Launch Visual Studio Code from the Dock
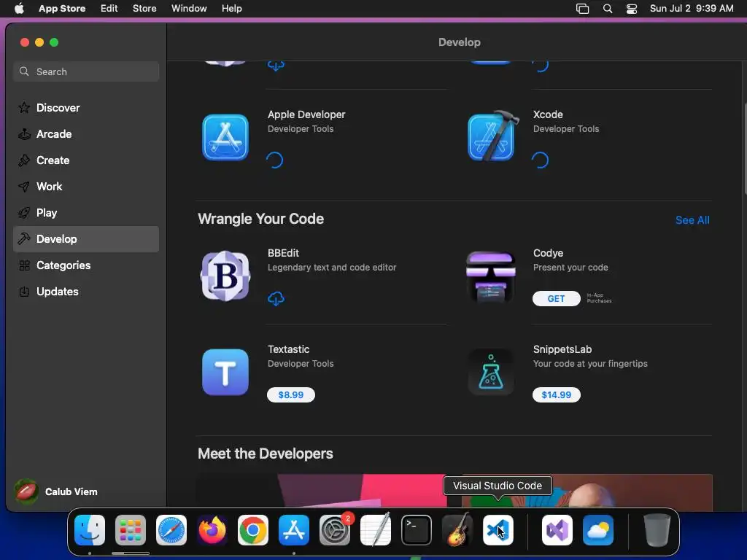 tap(498, 530)
